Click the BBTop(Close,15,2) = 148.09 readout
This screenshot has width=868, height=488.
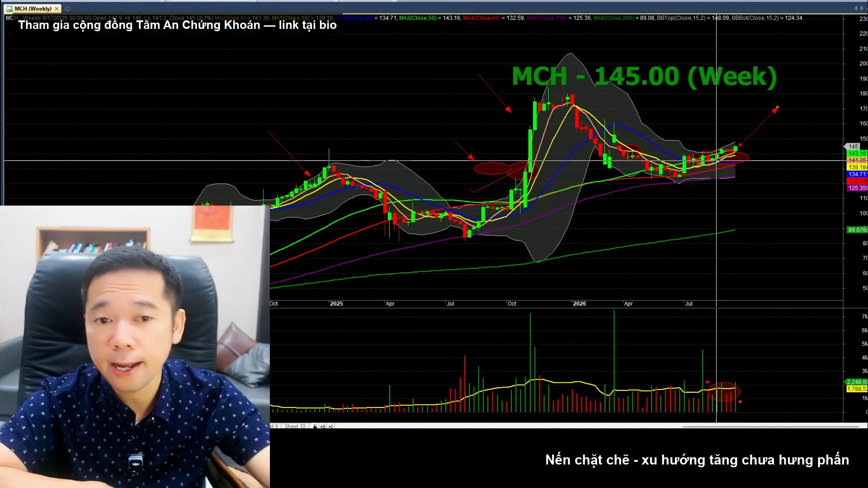(x=693, y=18)
